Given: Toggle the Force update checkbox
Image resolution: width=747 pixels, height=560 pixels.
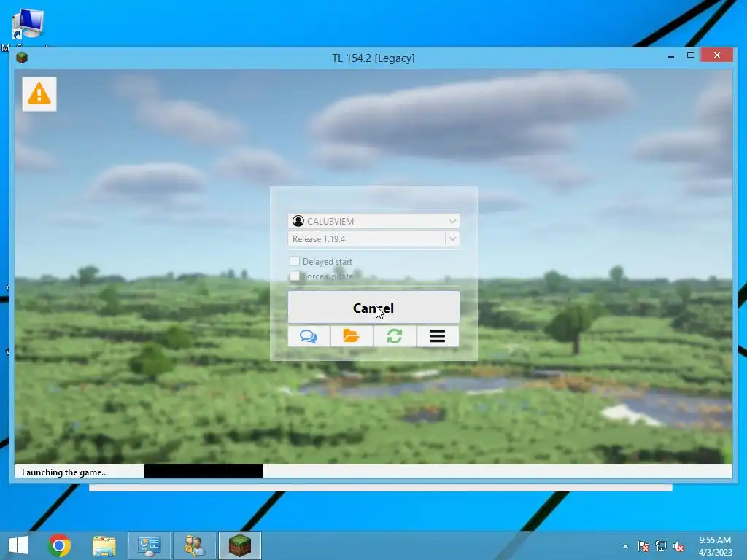Looking at the screenshot, I should pyautogui.click(x=295, y=276).
